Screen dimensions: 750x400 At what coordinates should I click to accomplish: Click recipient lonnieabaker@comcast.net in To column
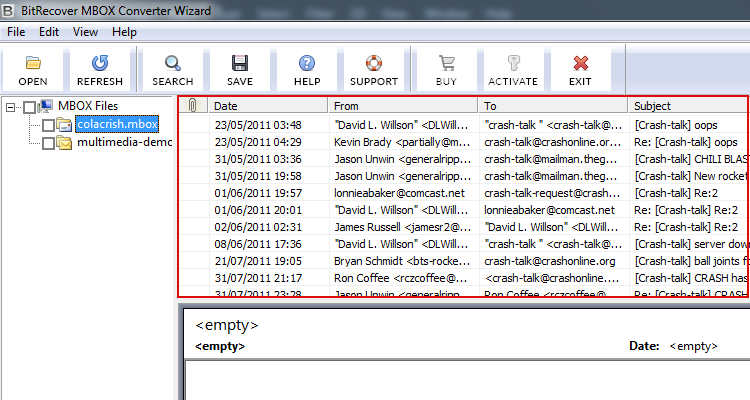(550, 210)
